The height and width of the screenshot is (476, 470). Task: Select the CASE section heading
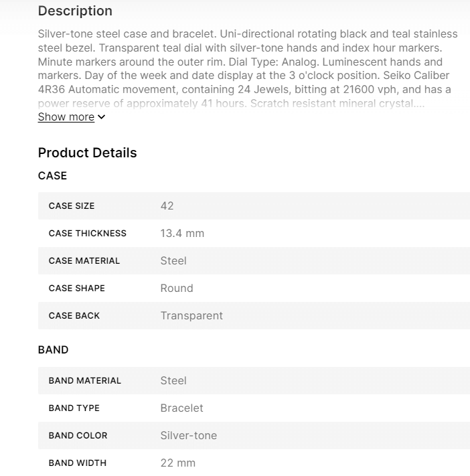pos(52,175)
